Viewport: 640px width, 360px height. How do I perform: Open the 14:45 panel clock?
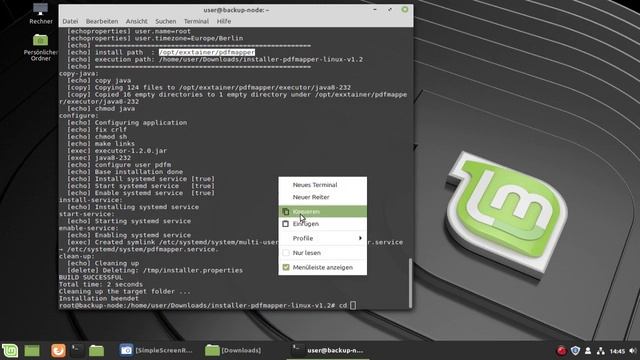pyautogui.click(x=617, y=351)
